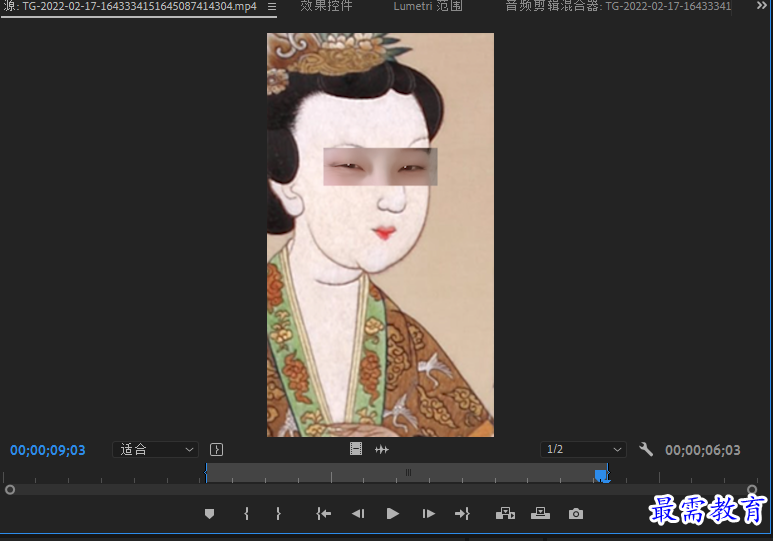Switch to the Lumetri 范围 tab
Screen dimensions: 773x541
click(x=428, y=6)
